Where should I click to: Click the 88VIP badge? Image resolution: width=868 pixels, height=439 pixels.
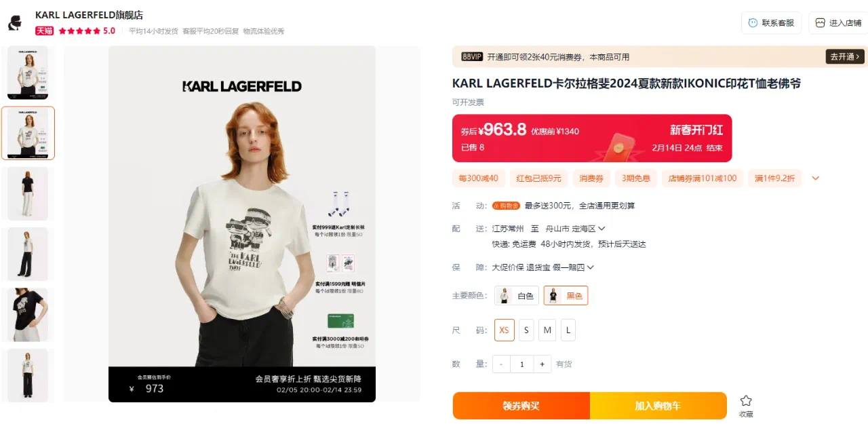472,57
